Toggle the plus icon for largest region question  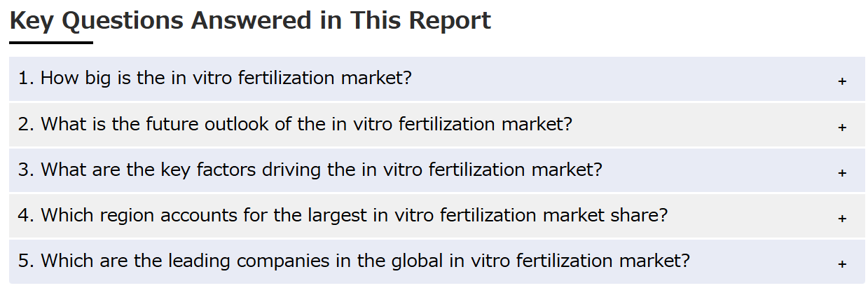842,218
